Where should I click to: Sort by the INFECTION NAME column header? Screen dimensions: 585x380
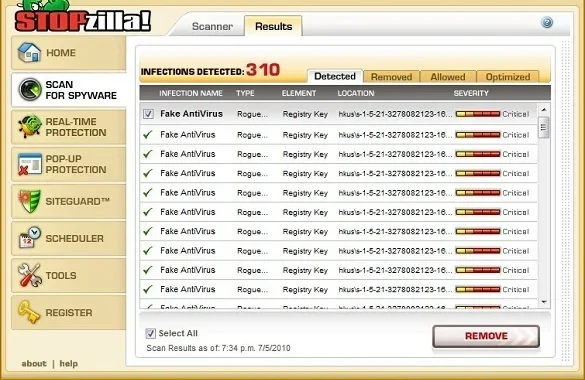(x=191, y=93)
